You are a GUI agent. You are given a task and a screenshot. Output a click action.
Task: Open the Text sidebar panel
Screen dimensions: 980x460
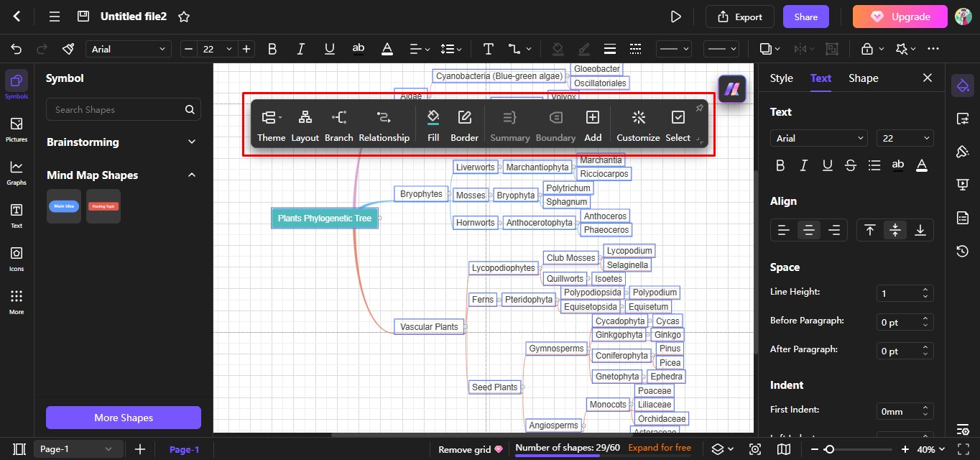[17, 216]
